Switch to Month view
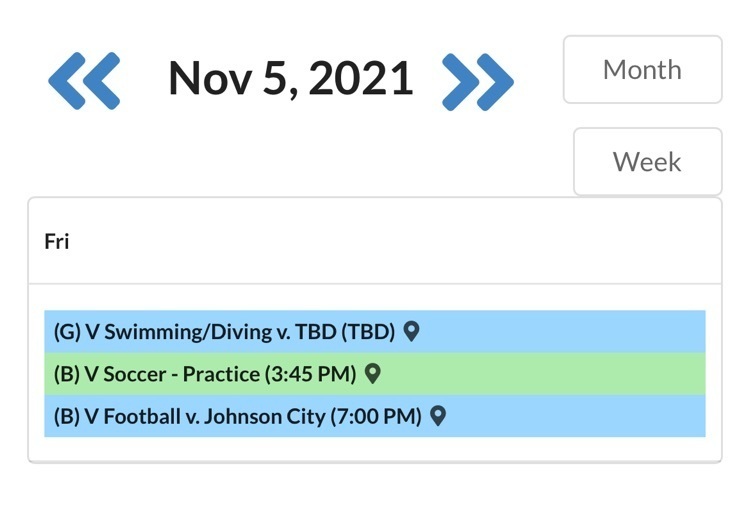The height and width of the screenshot is (529, 750). pos(642,70)
